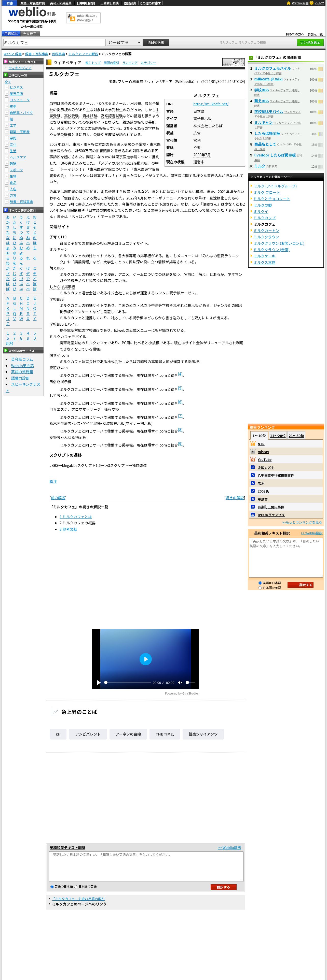The image size is (327, 980).
Task: Open the https://milkcafe.net/ link
Action: pos(211,104)
